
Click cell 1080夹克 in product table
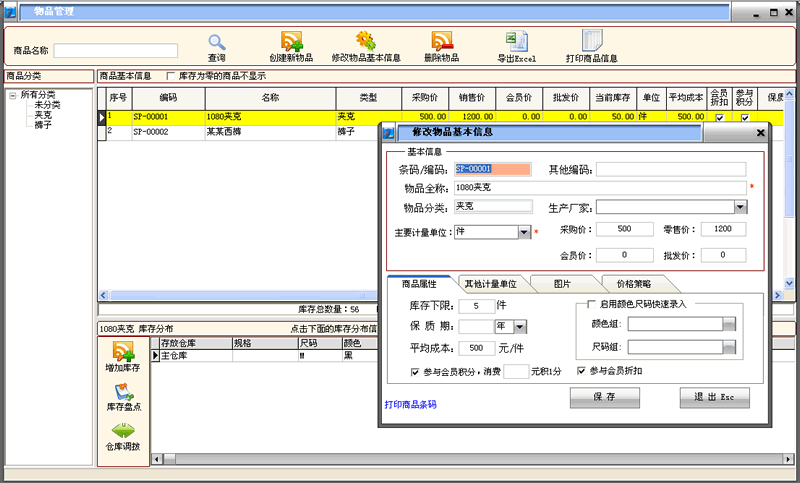coord(270,117)
